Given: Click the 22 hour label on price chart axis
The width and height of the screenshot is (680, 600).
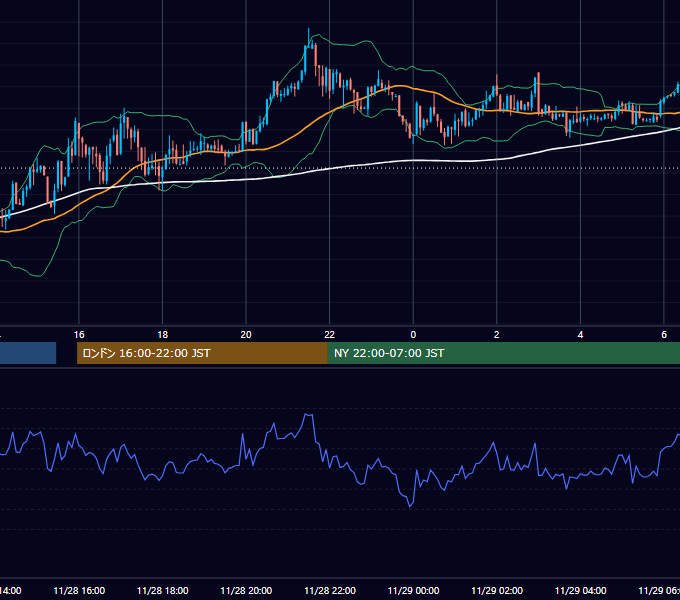Looking at the screenshot, I should click(x=330, y=335).
